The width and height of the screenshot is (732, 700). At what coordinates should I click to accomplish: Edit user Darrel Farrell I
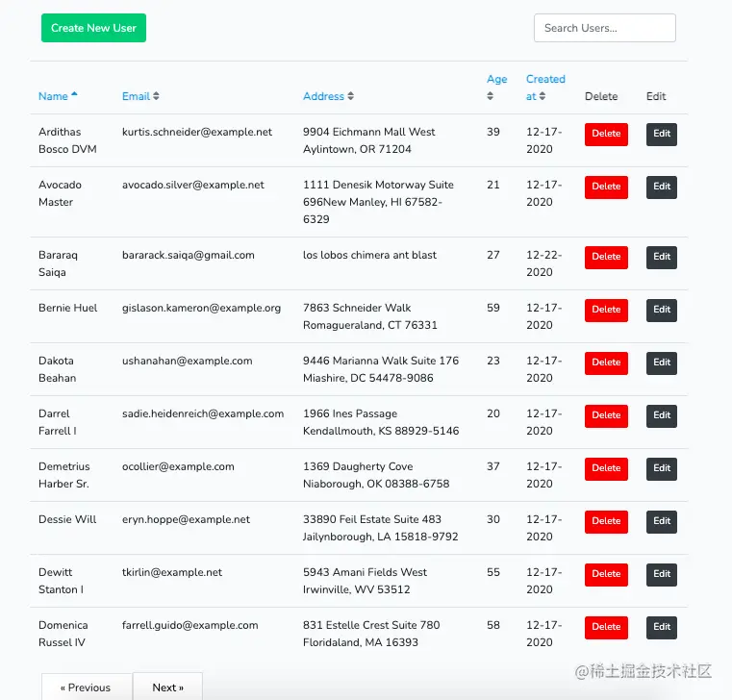point(662,415)
